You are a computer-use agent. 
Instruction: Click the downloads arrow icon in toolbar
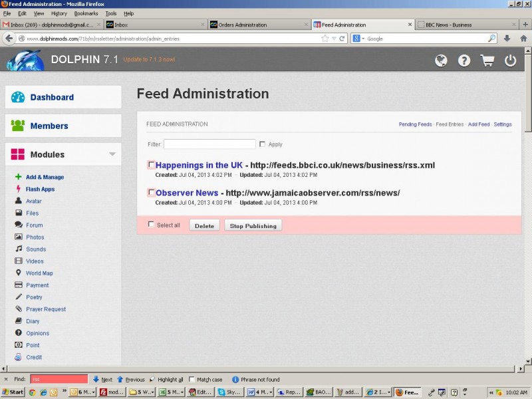[x=507, y=39]
